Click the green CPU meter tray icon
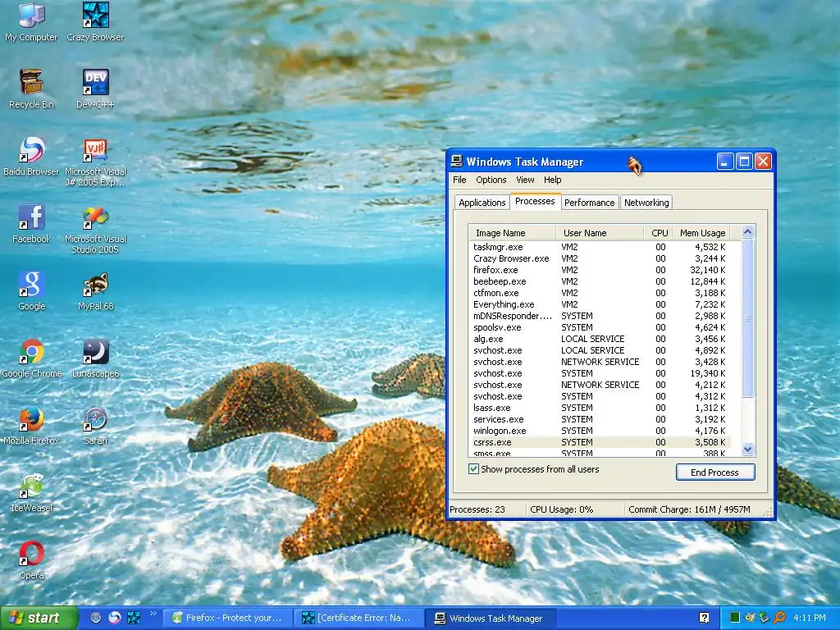Screen dimensions: 840x630 735,618
